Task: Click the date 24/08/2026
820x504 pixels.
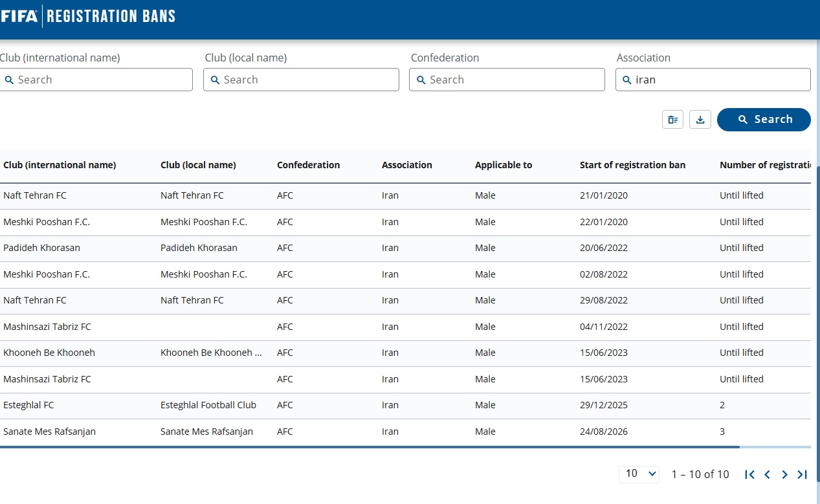Action: coord(604,432)
